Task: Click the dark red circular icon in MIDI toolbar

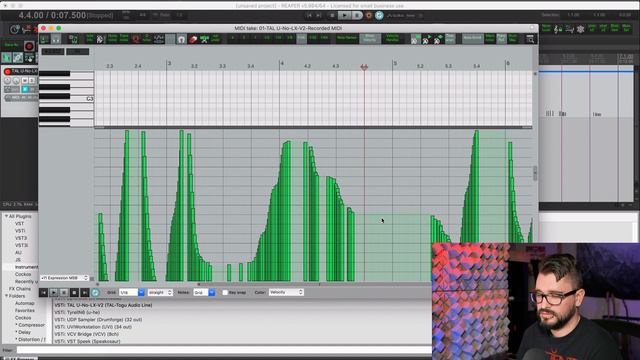Action: 136,39
